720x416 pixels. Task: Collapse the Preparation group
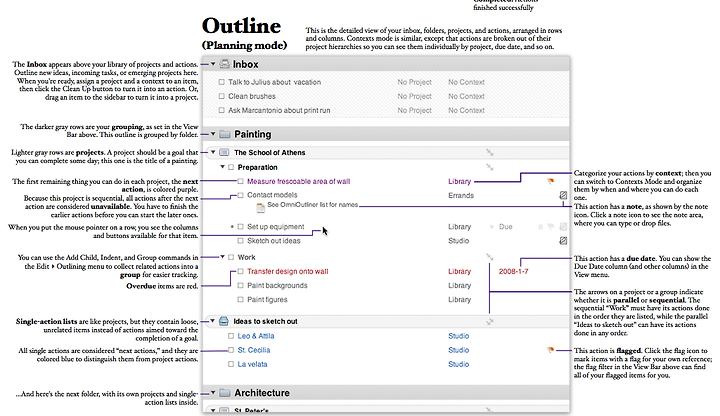(x=222, y=167)
